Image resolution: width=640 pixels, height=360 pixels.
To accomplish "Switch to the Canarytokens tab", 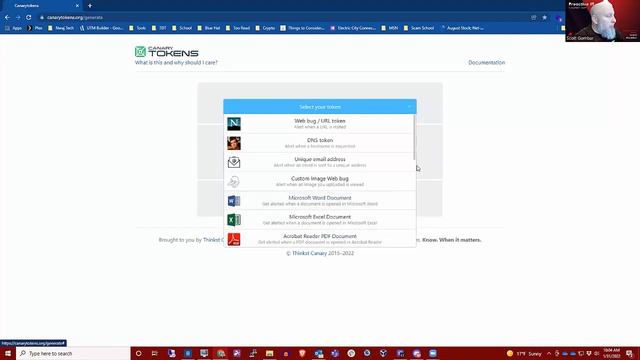I will (x=41, y=6).
